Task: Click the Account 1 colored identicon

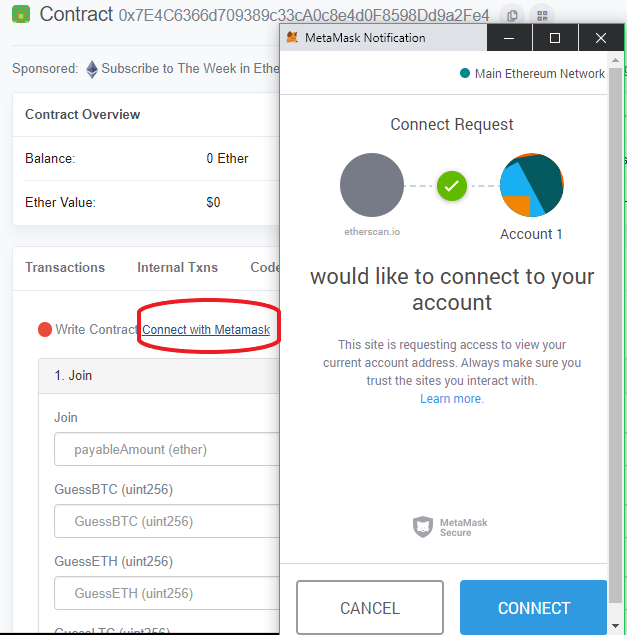Action: (x=532, y=185)
